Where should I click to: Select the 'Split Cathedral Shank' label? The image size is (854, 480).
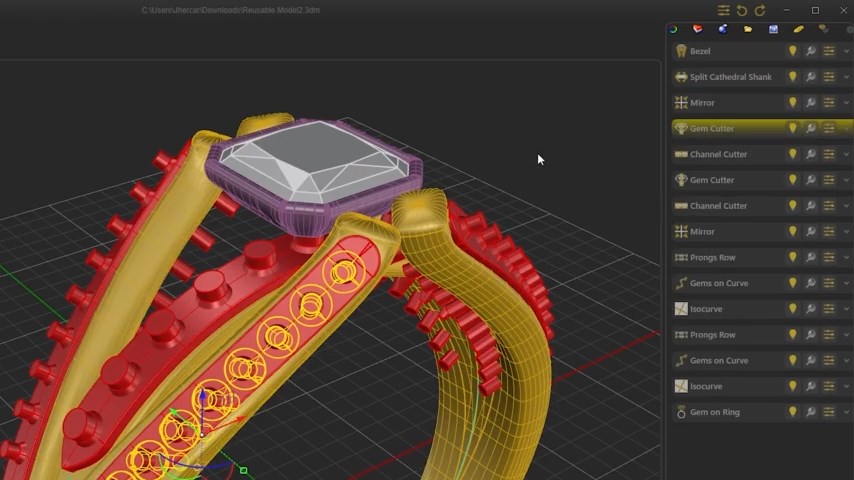[x=730, y=77]
